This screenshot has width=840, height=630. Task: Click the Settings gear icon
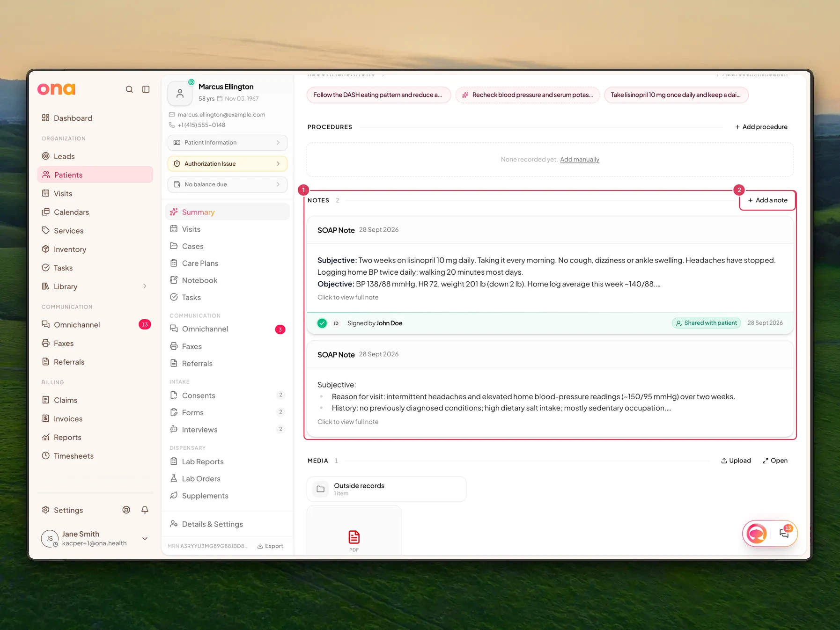[45, 510]
